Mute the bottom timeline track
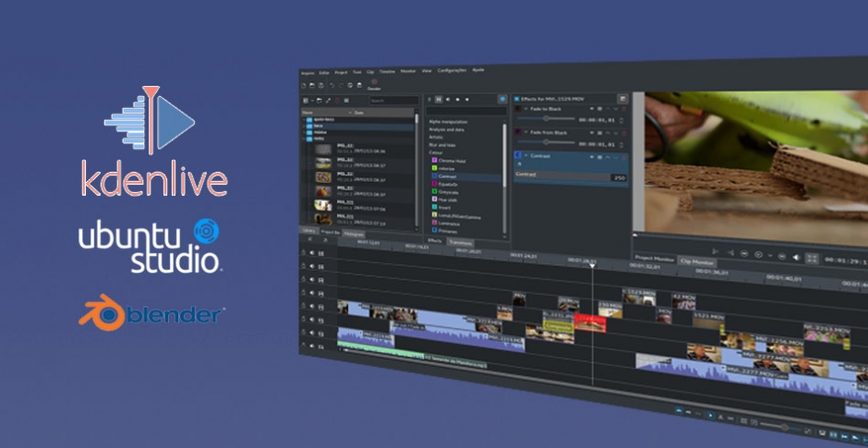 pos(312,346)
